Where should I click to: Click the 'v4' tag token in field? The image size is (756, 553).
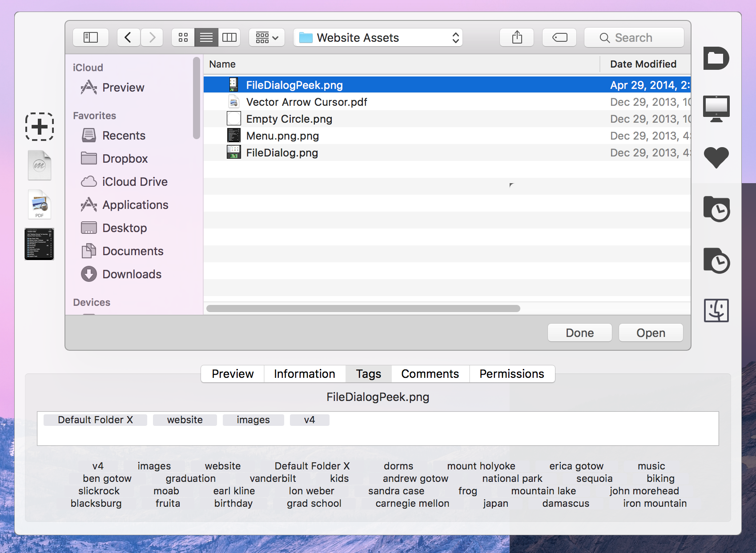310,420
